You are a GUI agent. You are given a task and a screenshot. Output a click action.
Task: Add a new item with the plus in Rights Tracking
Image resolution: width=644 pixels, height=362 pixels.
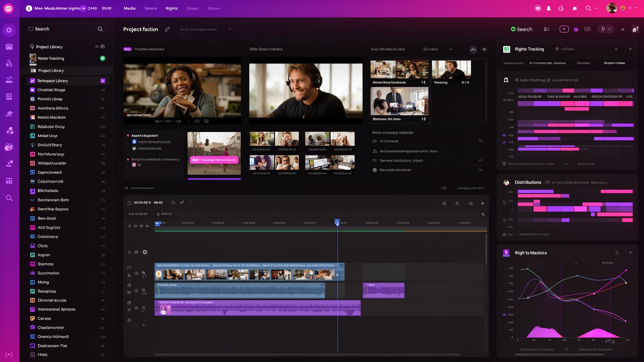[616, 49]
